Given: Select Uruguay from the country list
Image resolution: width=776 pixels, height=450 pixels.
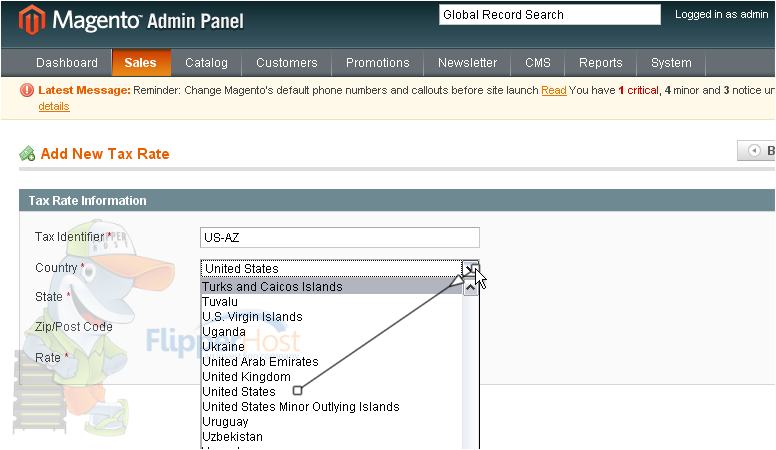Looking at the screenshot, I should click(332, 422).
